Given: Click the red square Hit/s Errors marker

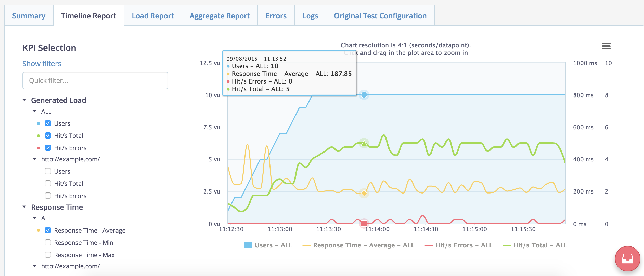Looking at the screenshot, I should (364, 224).
